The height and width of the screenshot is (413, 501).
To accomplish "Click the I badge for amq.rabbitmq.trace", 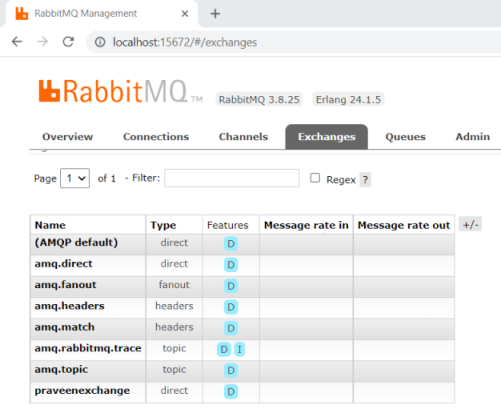I will tap(239, 349).
